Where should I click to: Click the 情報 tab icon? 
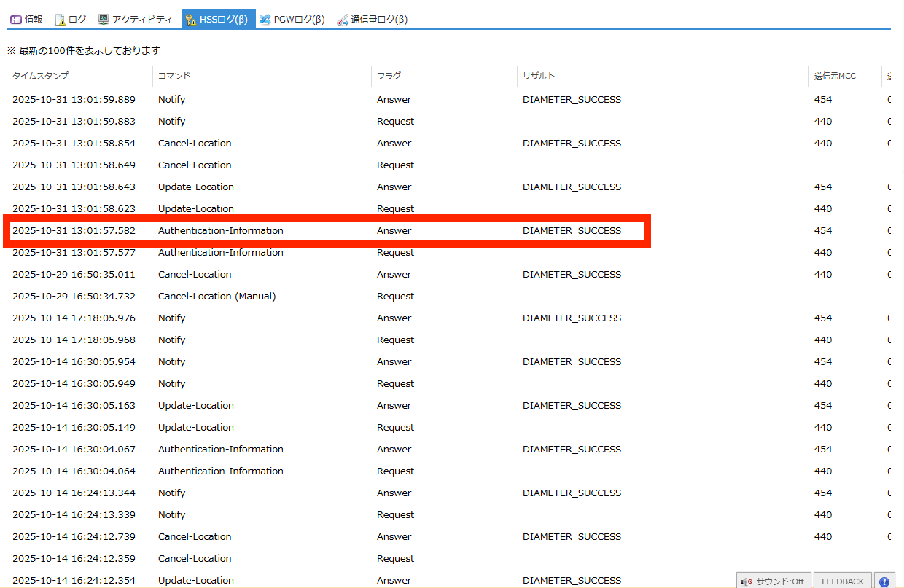(x=16, y=20)
